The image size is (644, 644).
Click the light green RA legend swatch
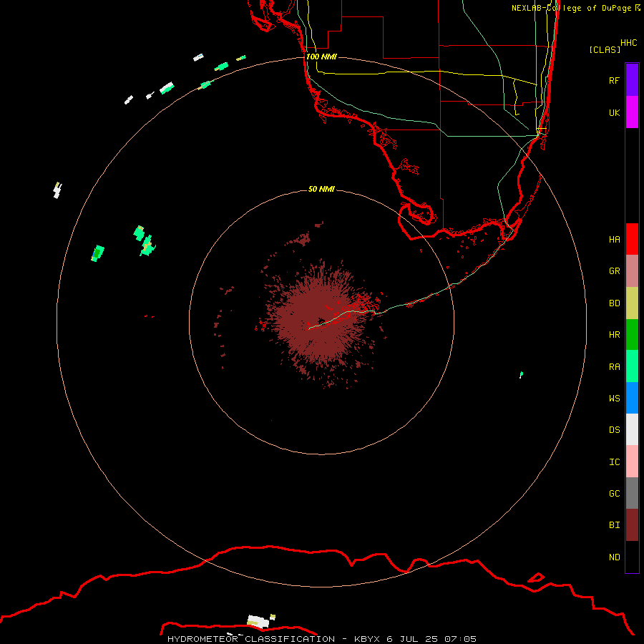pos(632,366)
